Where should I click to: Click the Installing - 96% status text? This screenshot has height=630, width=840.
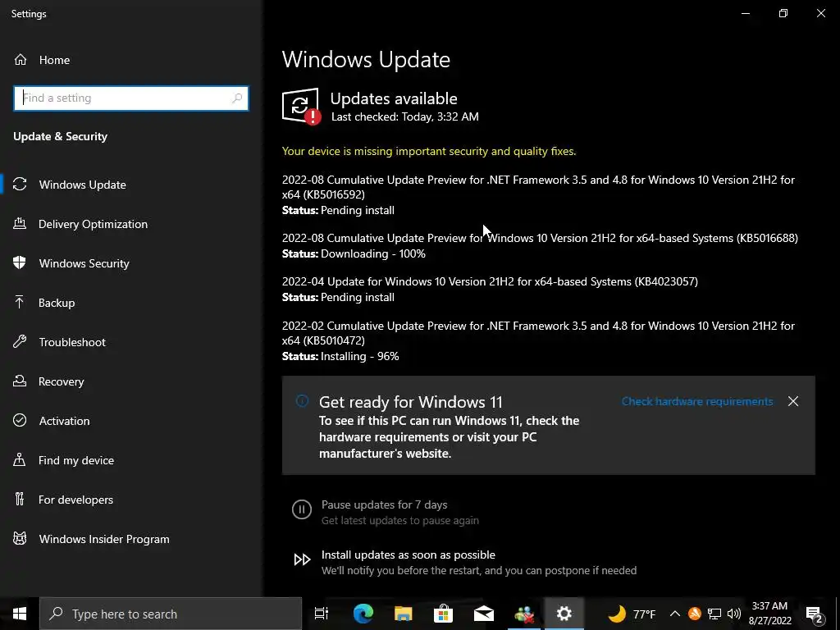[359, 356]
